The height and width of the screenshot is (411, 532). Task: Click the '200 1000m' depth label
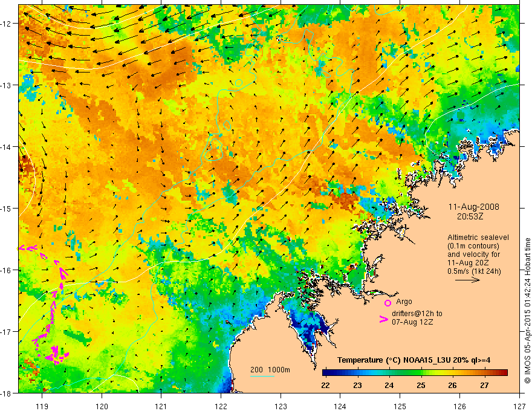point(270,370)
